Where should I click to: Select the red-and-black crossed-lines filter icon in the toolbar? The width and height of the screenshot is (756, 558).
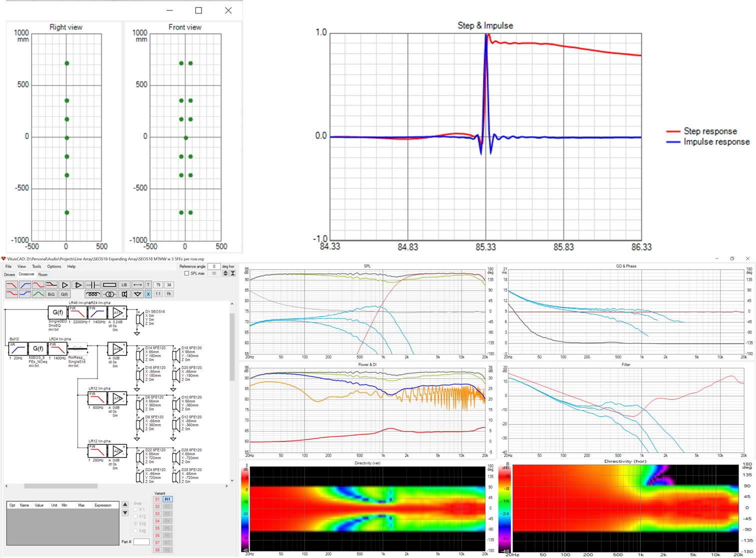tap(51, 285)
